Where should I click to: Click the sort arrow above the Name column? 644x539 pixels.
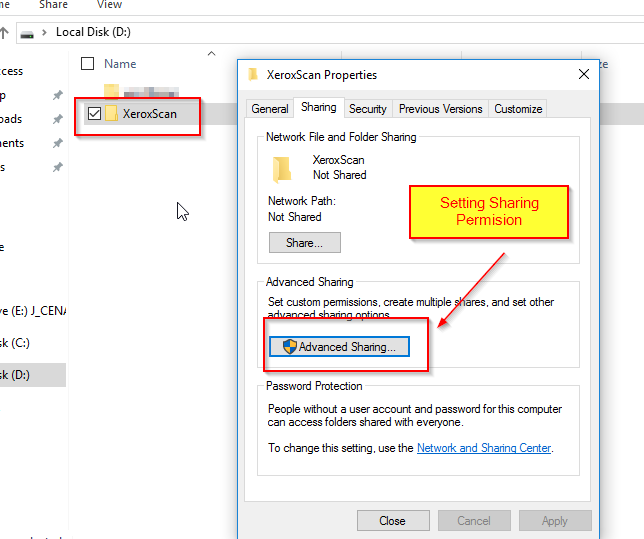[x=212, y=53]
